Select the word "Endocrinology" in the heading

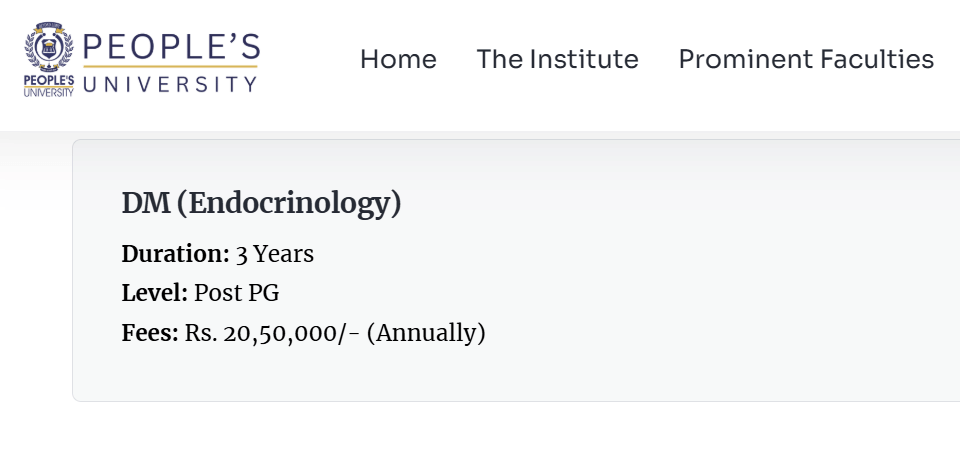[294, 203]
